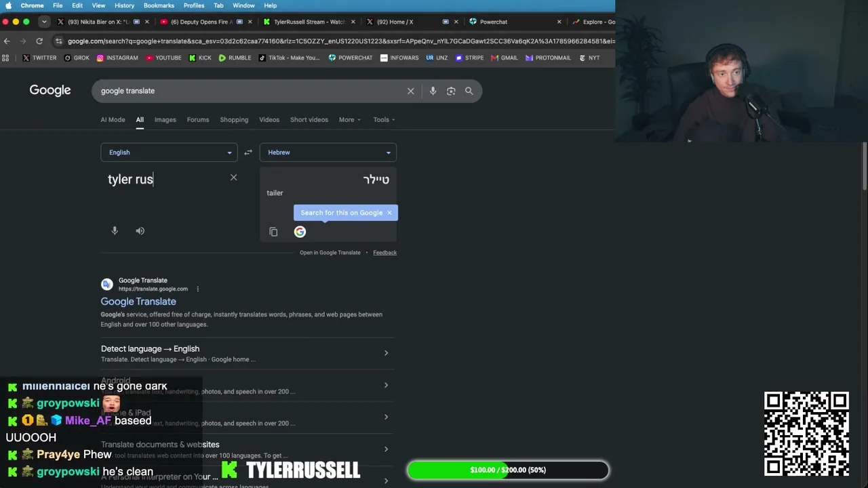Switch to the Forums search tab
The width and height of the screenshot is (868, 488).
(198, 120)
